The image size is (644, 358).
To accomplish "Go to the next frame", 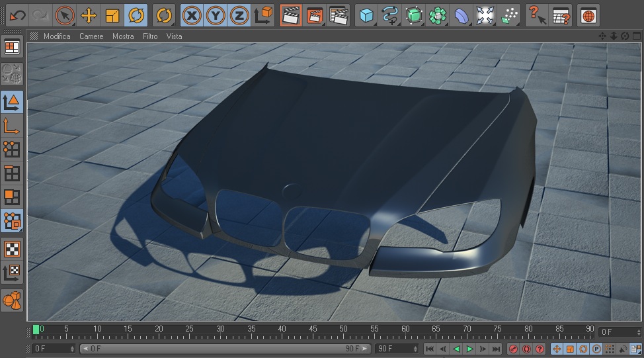I will coord(483,349).
